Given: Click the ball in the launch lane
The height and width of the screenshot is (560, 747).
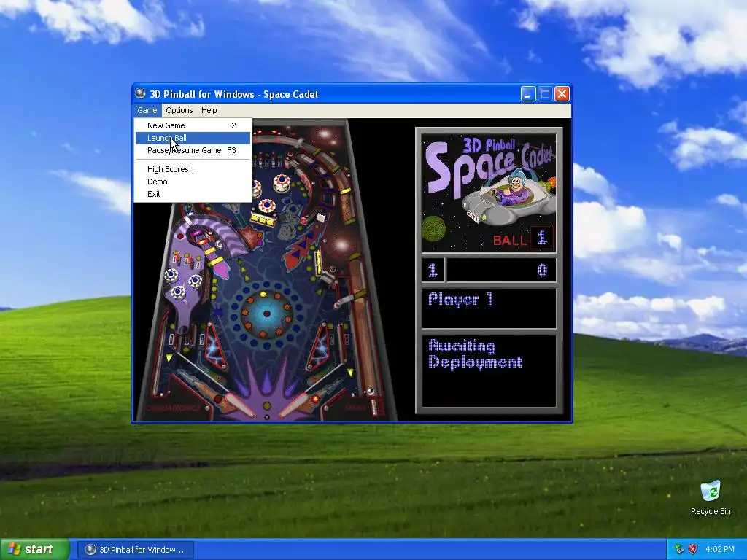Looking at the screenshot, I should coord(370,392).
